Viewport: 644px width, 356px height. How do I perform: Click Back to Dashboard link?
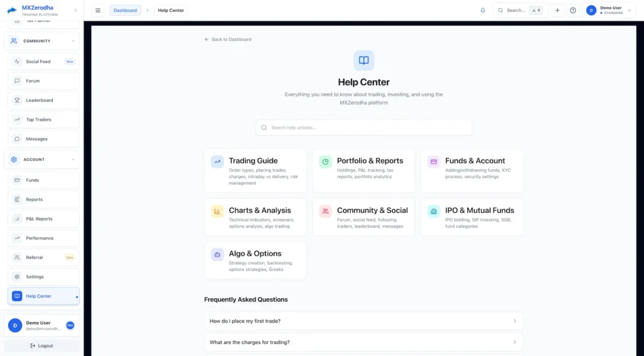tap(228, 40)
